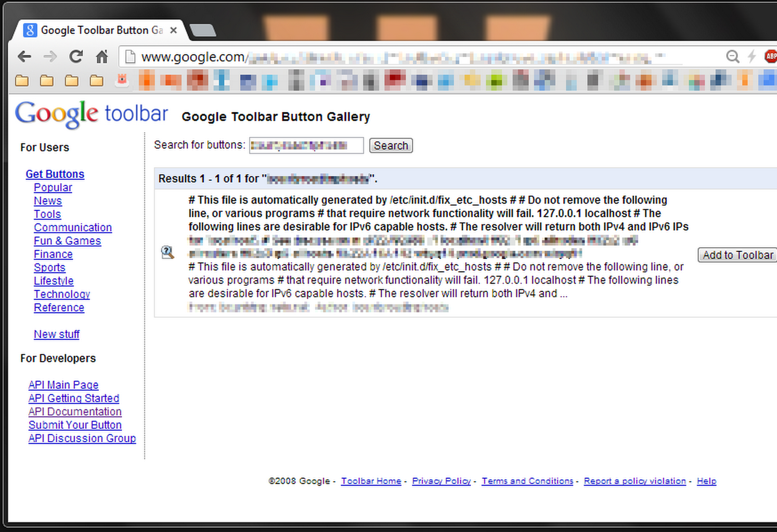Open the Adblock Plus ABP icon

point(771,57)
